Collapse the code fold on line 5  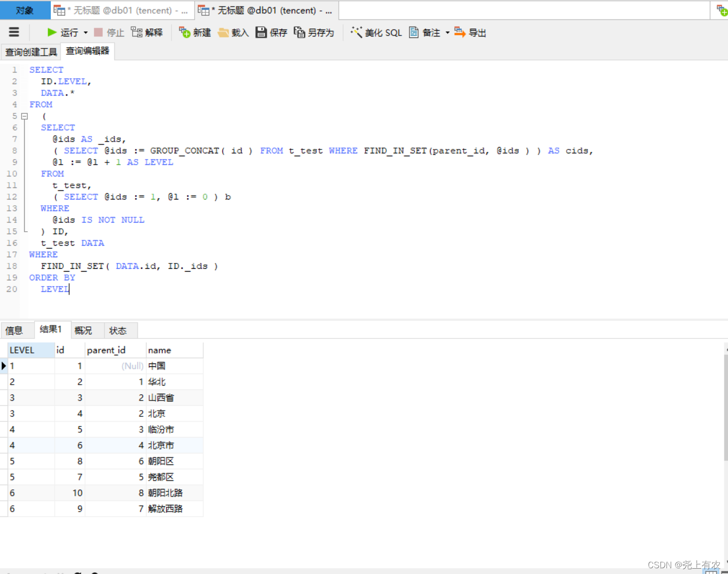(25, 116)
